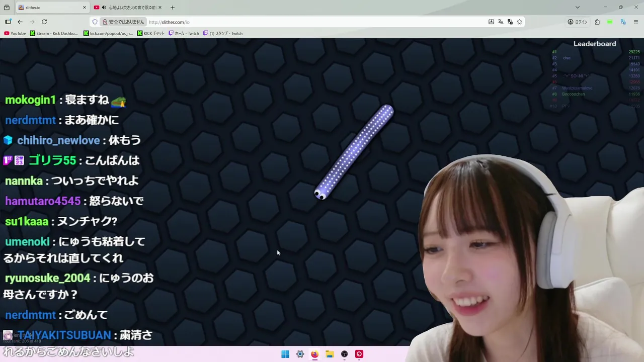The image size is (644, 362).
Task: Open File Explorer from taskbar
Action: tap(330, 354)
